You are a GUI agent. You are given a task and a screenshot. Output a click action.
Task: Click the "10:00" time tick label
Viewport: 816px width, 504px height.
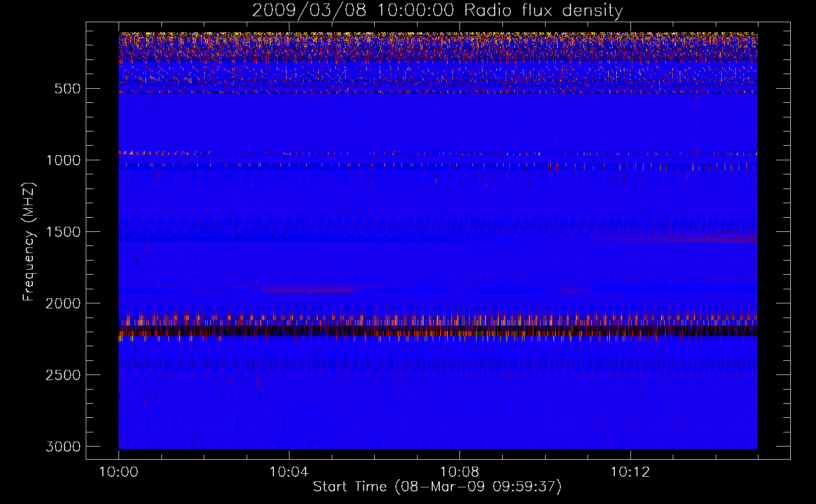119,472
